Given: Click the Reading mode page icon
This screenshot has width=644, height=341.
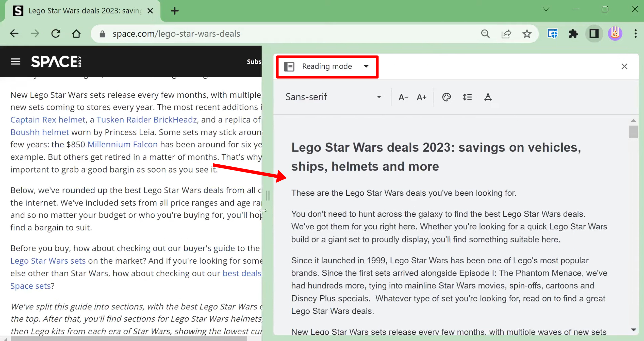Looking at the screenshot, I should click(x=289, y=66).
